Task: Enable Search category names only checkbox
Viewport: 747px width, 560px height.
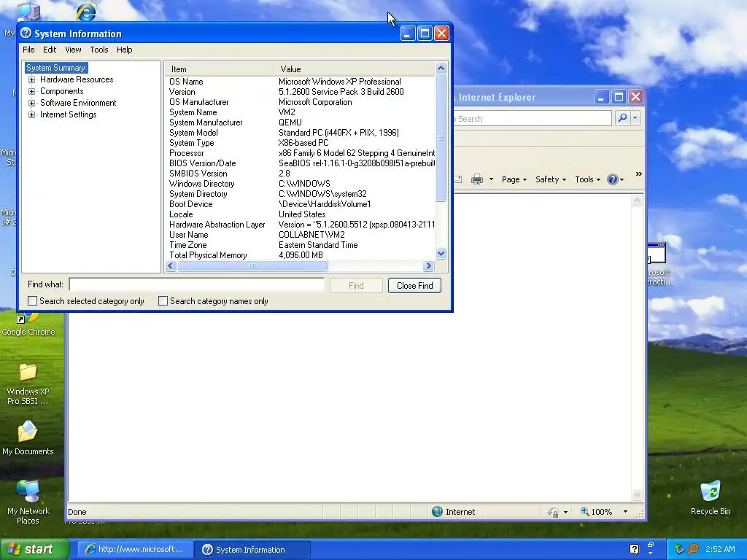Action: tap(163, 301)
